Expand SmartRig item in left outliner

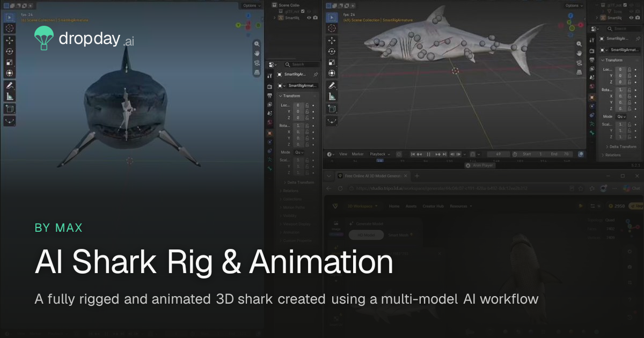(275, 18)
